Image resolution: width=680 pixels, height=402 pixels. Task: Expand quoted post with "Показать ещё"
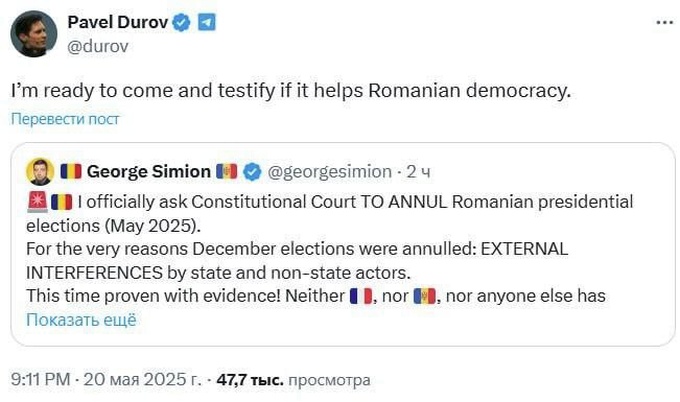[80, 320]
